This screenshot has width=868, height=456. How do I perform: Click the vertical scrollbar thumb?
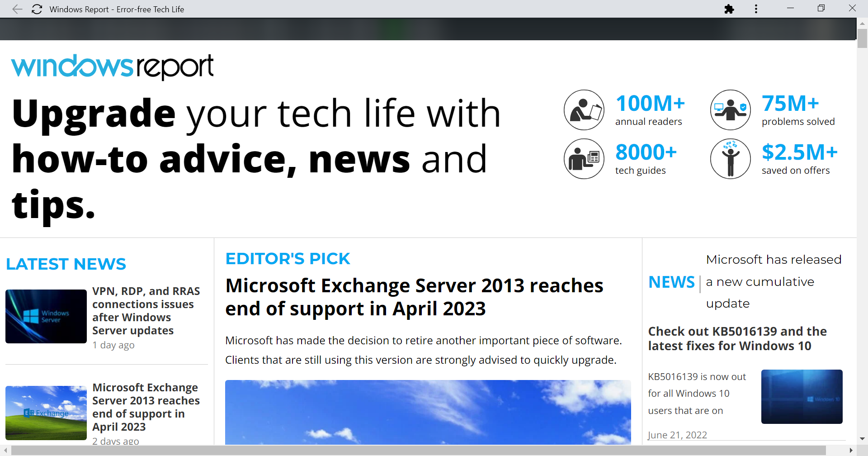863,38
